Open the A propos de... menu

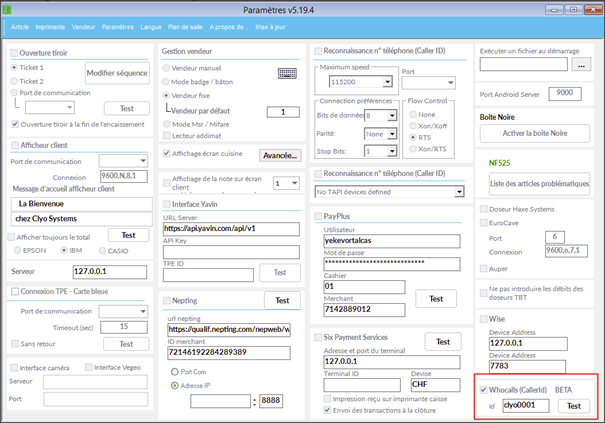pos(229,27)
